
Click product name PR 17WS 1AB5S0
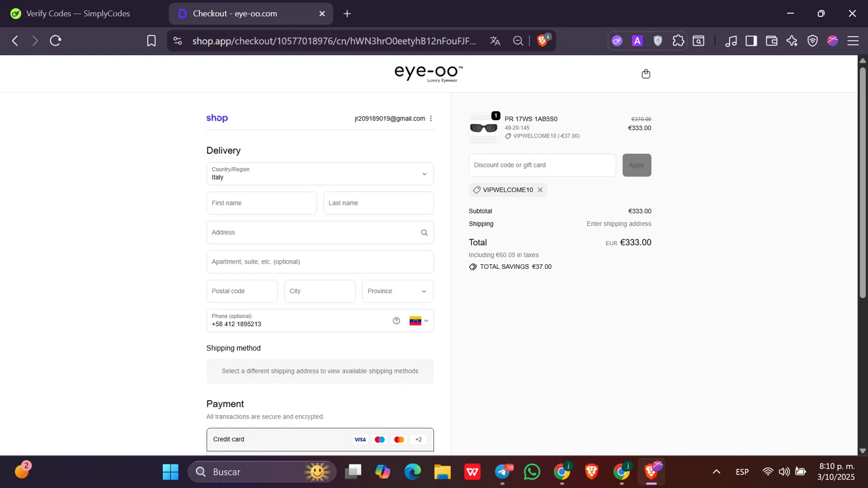pos(531,119)
